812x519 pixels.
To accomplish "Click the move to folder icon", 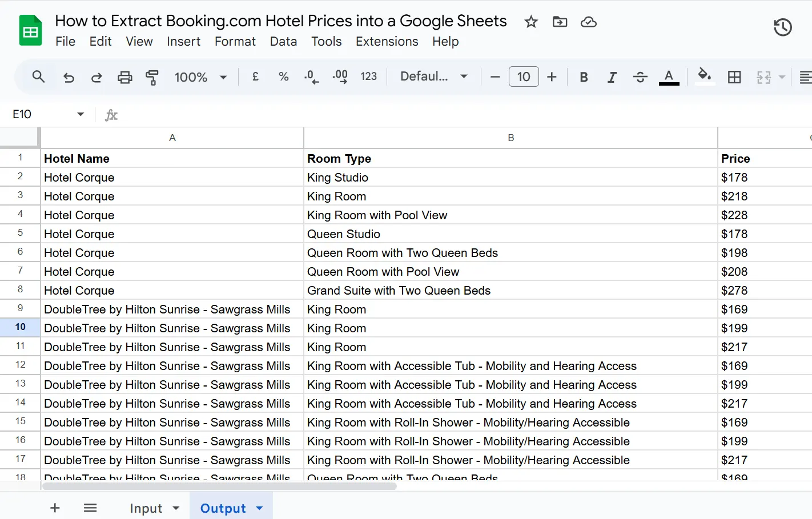I will [x=560, y=22].
